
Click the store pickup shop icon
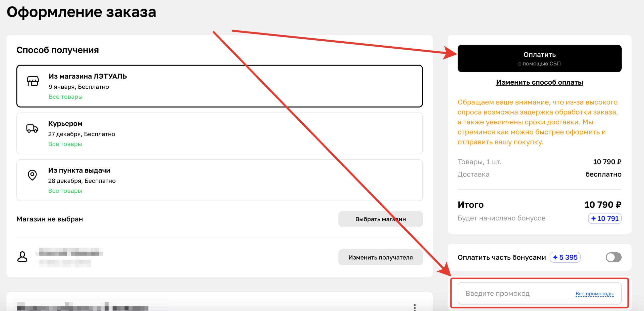click(33, 81)
